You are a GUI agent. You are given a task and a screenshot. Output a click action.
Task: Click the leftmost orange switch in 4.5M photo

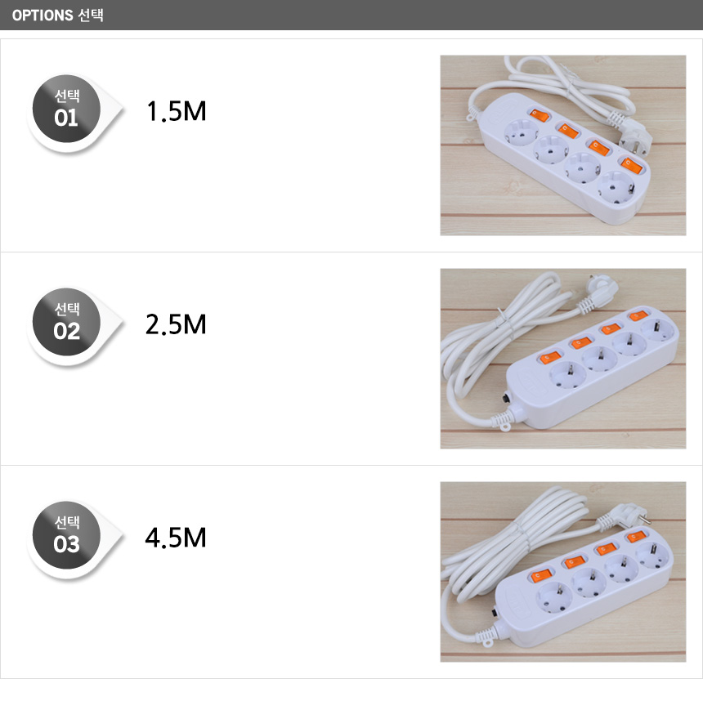540,577
